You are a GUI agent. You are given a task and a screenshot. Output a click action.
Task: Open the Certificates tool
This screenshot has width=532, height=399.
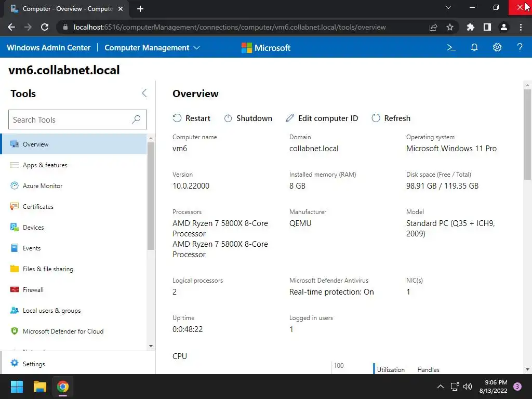point(74,207)
